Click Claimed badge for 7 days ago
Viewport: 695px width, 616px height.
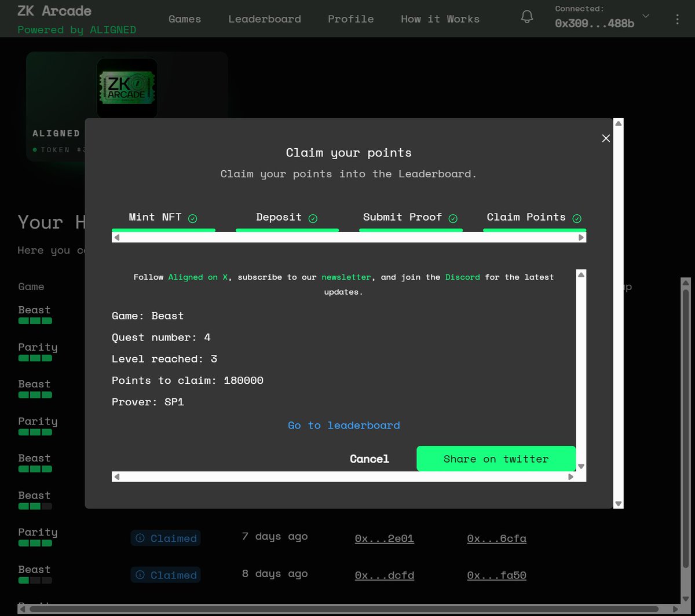[x=166, y=538]
